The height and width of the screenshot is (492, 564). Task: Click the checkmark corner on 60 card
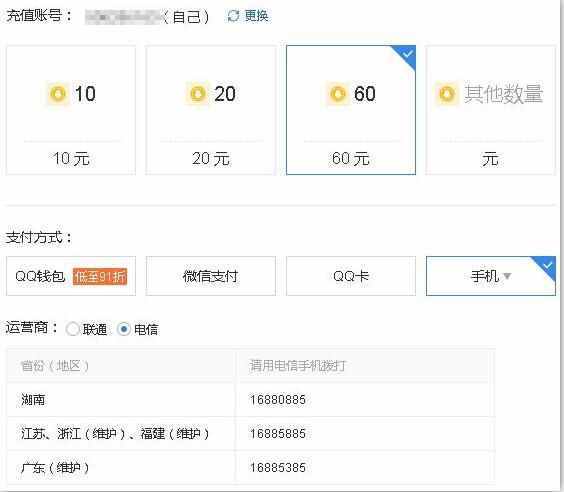(407, 54)
